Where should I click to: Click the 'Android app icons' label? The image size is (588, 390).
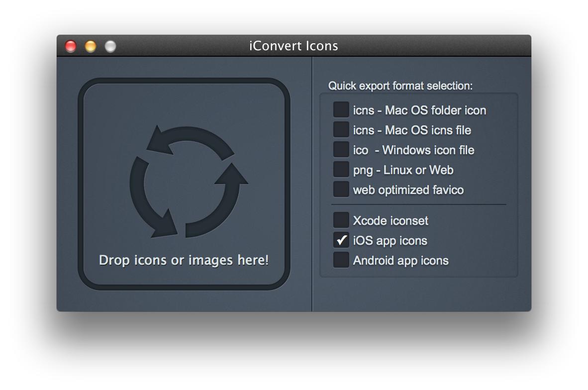[400, 260]
